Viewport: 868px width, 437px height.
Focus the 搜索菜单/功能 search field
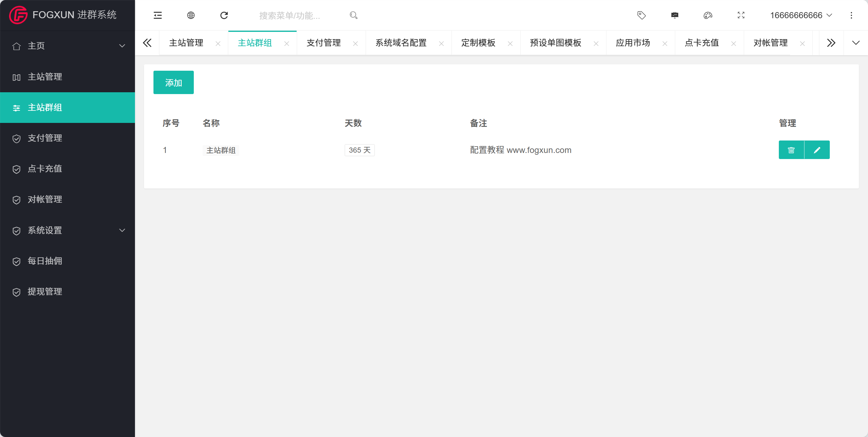click(x=300, y=15)
